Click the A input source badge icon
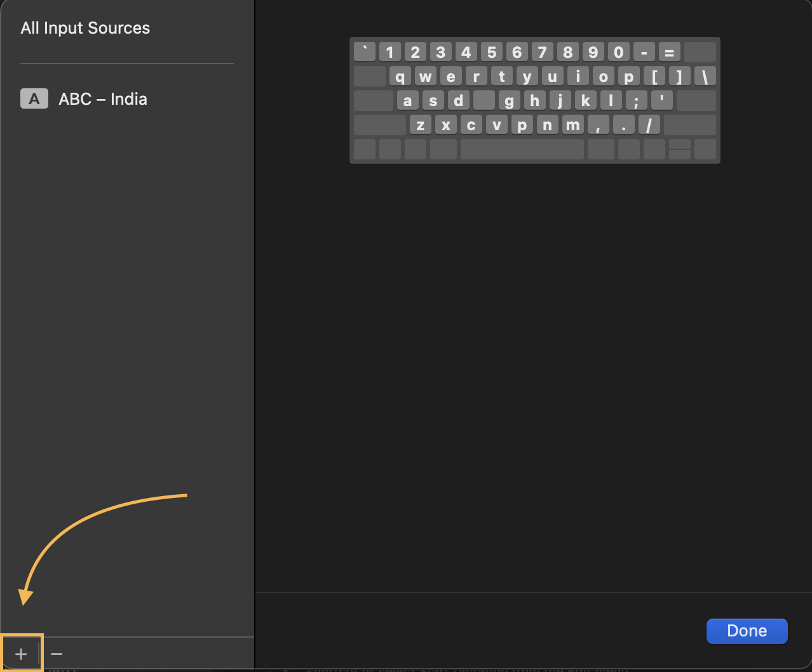This screenshot has height=672, width=812. click(34, 98)
